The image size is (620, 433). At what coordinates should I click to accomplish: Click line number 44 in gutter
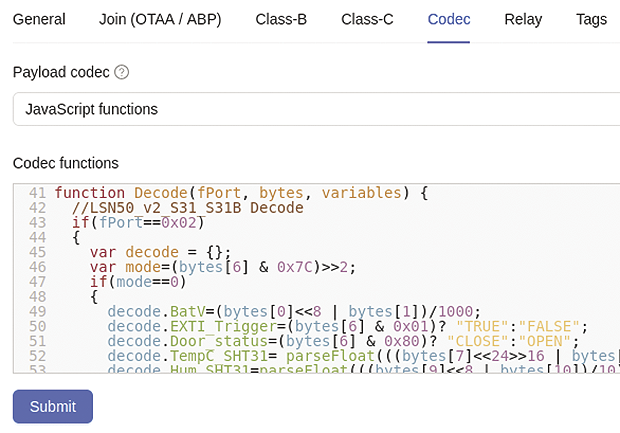pyautogui.click(x=38, y=238)
